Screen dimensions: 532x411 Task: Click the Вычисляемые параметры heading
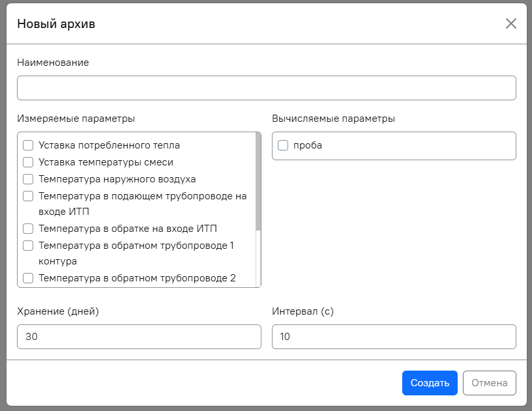click(x=333, y=119)
